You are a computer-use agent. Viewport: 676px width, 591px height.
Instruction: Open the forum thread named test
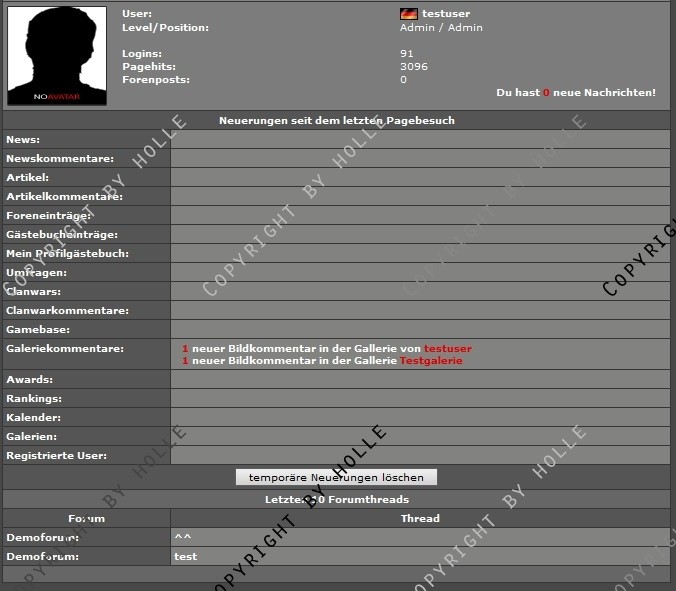coord(185,556)
